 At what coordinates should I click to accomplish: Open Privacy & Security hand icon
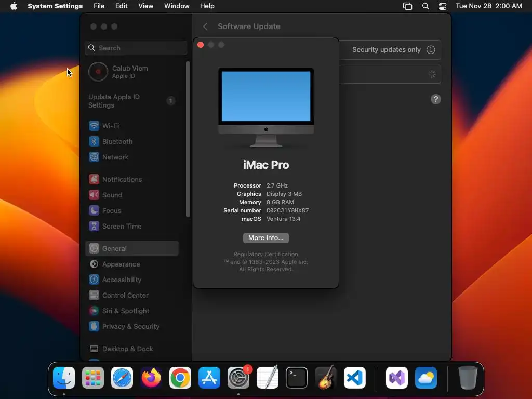94,327
